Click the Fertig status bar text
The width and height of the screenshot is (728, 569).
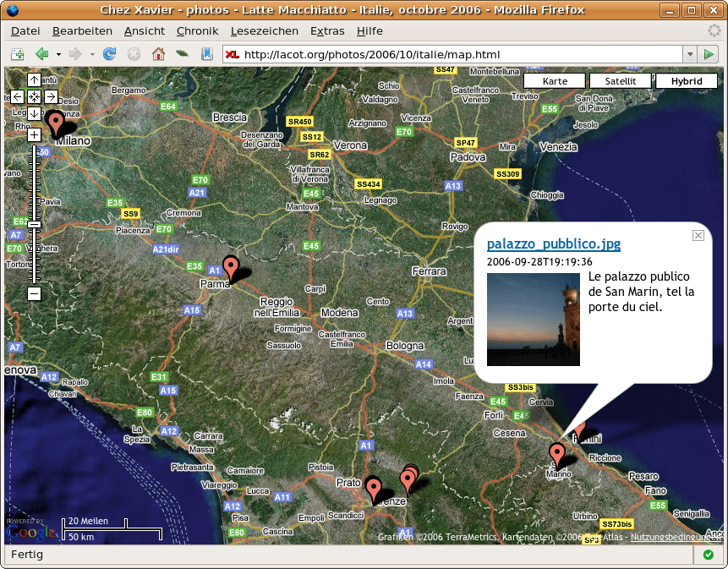[x=27, y=555]
